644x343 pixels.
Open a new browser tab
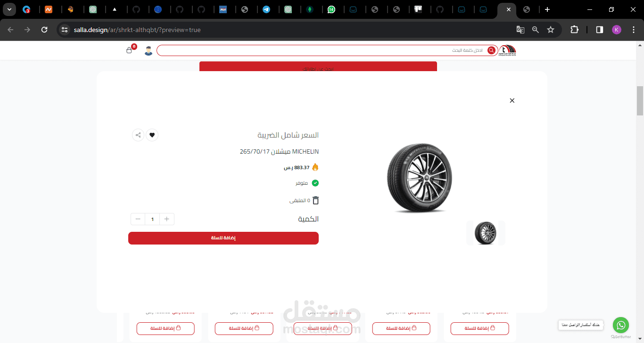coord(547,9)
